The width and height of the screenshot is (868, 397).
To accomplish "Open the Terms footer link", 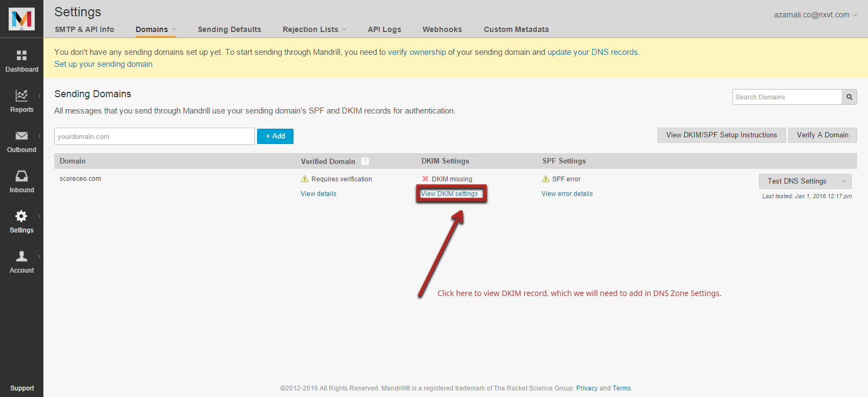I will (622, 388).
